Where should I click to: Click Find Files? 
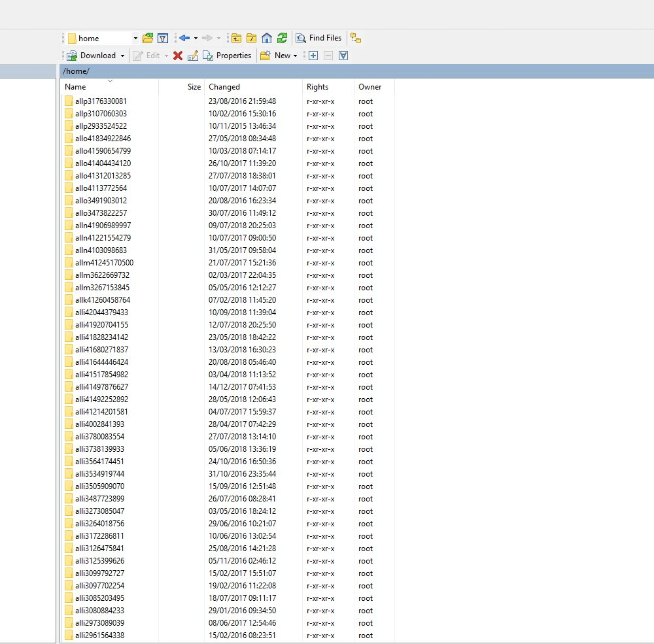click(x=318, y=39)
